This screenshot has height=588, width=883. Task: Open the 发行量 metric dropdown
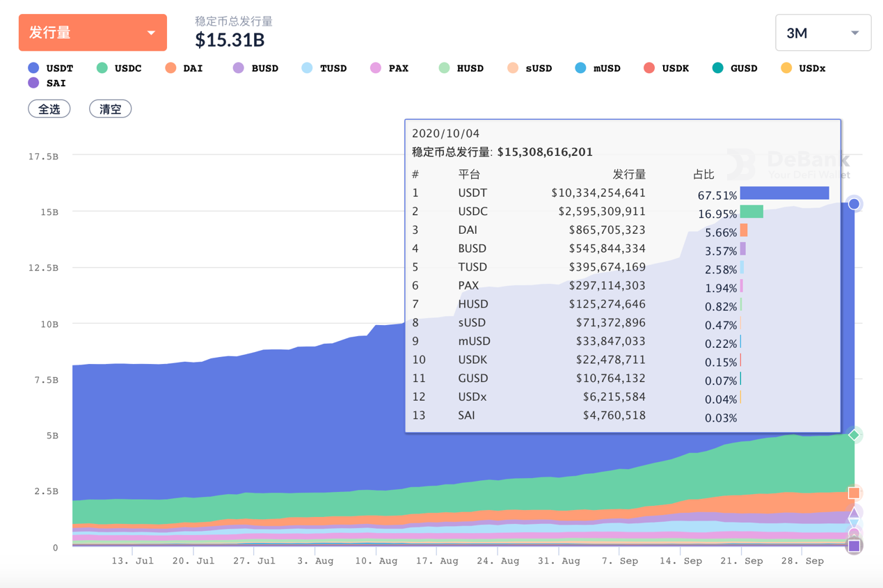coord(93,33)
